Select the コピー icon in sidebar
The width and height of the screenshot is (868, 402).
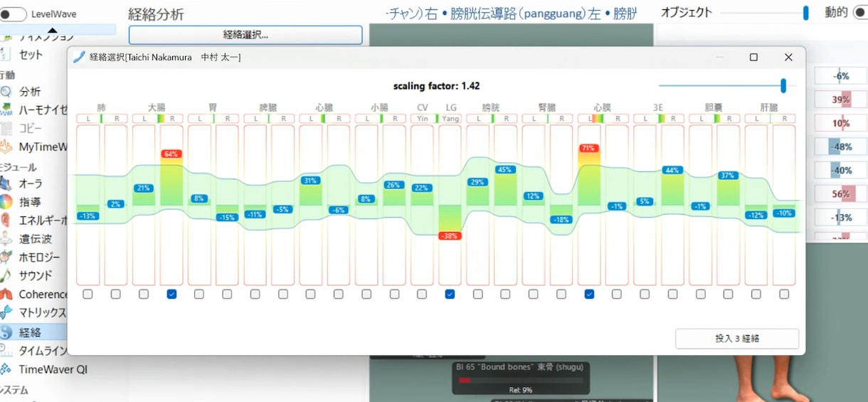pyautogui.click(x=6, y=129)
